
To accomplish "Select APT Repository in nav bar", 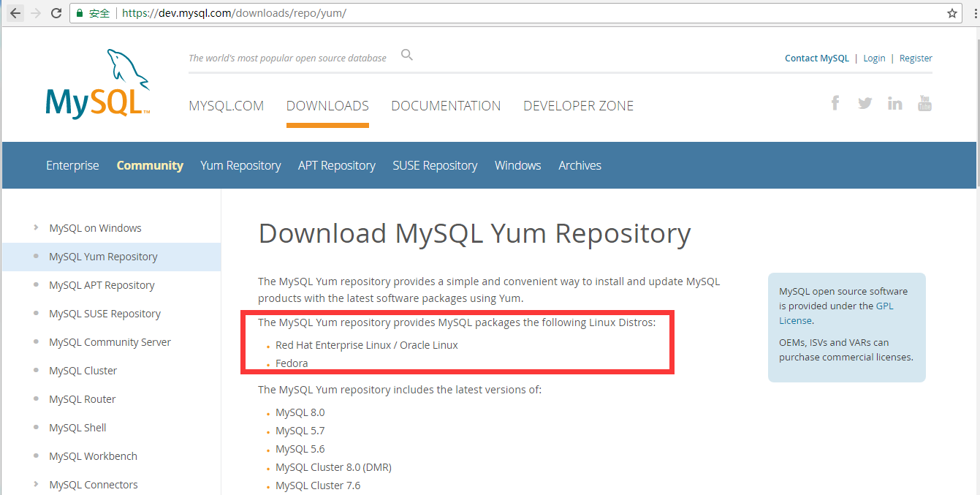I will [x=337, y=166].
